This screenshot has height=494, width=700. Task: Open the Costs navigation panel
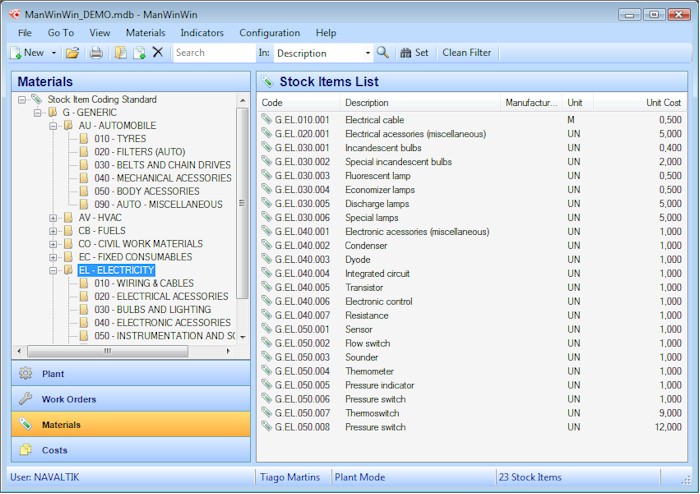point(131,450)
